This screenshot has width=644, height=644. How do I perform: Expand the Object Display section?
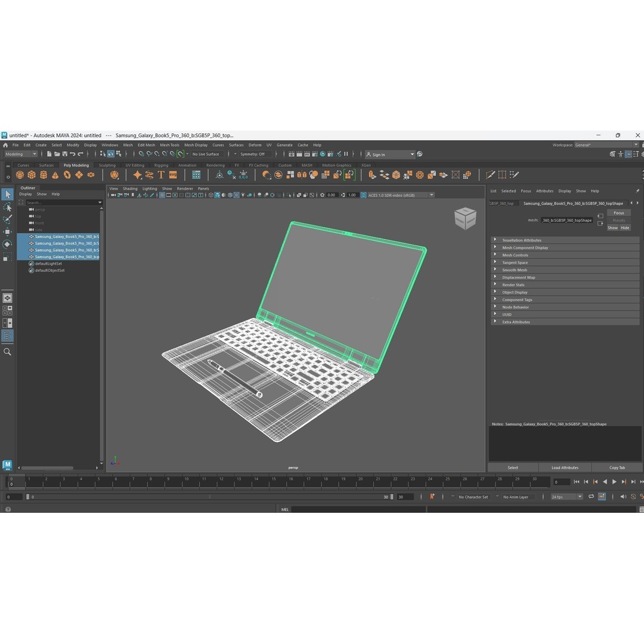pos(565,292)
